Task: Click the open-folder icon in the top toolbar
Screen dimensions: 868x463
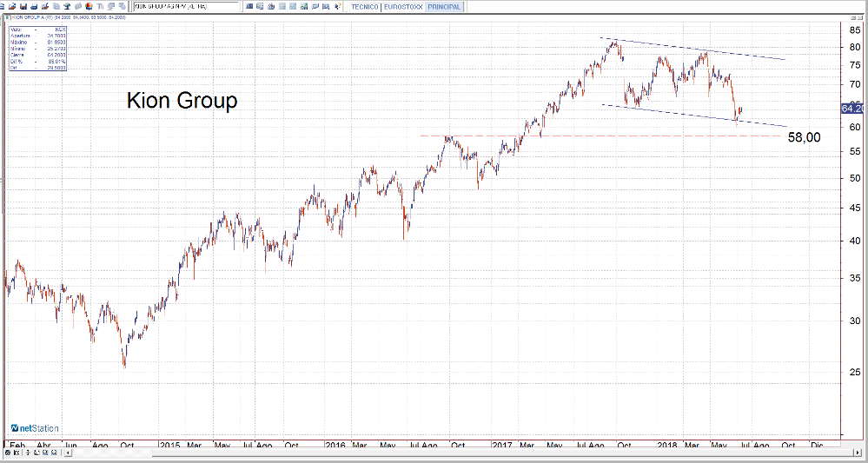Action: tap(11, 7)
